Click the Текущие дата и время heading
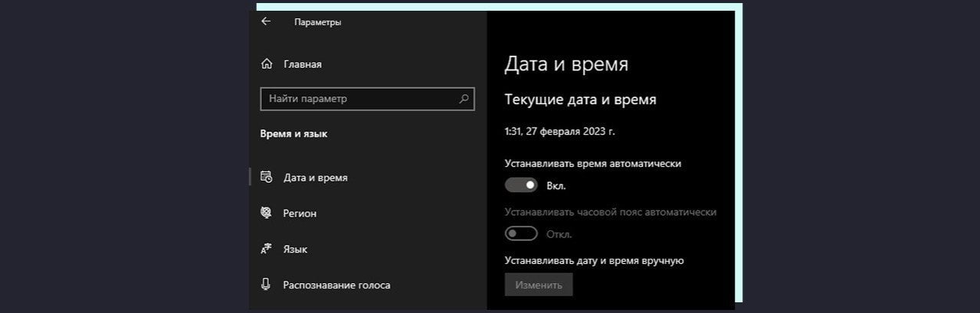 (581, 99)
